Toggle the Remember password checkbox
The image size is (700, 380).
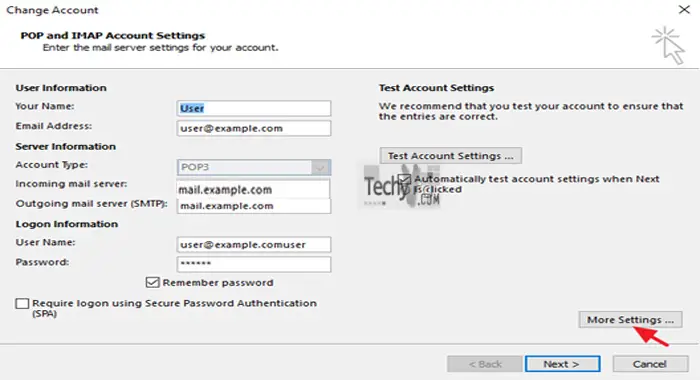click(152, 282)
